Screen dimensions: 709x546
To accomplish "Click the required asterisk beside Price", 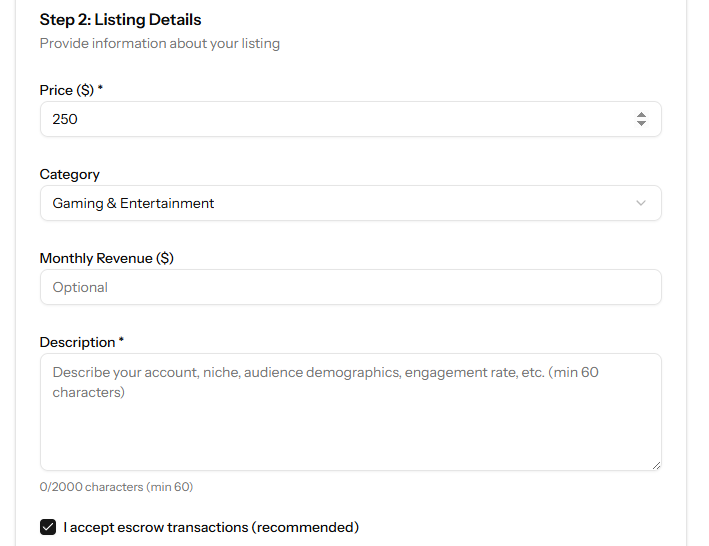I will point(100,87).
